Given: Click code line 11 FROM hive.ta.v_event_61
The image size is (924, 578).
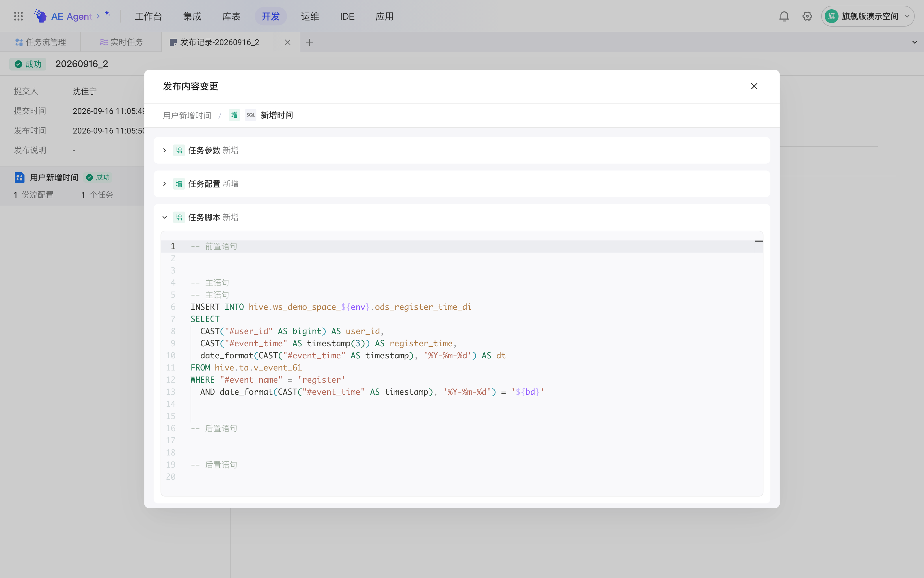Looking at the screenshot, I should tap(246, 368).
